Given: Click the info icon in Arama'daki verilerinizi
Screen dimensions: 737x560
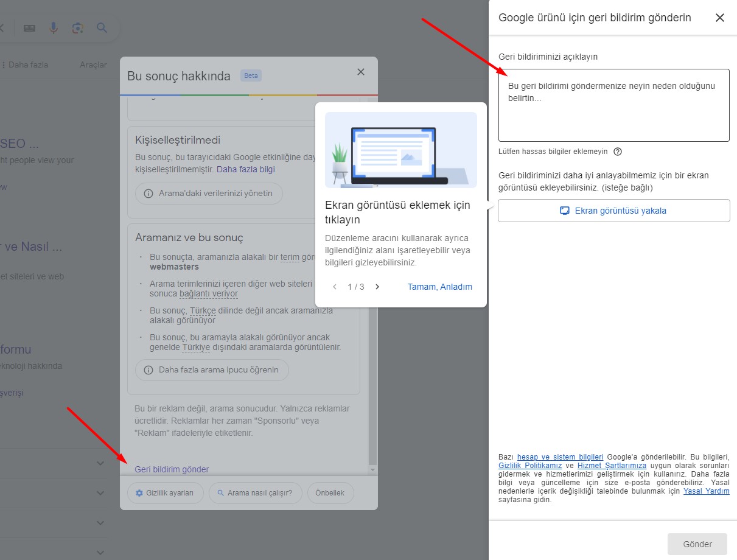Looking at the screenshot, I should pos(148,194).
